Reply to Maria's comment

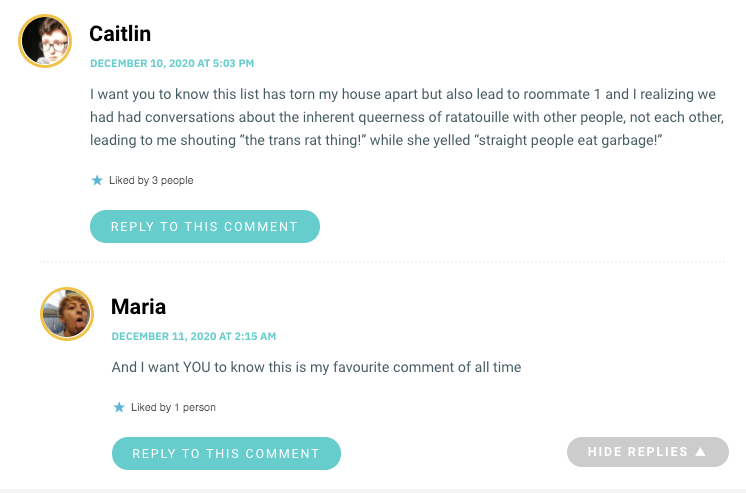click(226, 453)
